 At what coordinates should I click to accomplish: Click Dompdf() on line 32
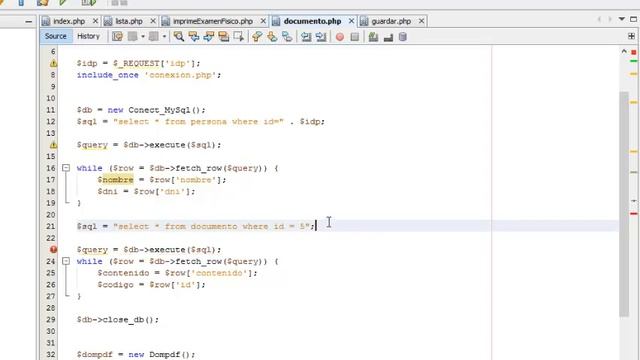pos(169,354)
